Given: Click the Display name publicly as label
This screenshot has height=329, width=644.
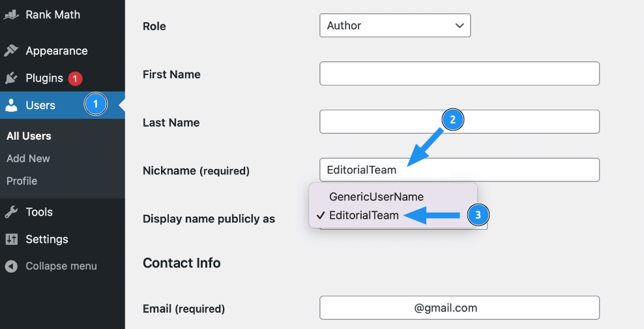Looking at the screenshot, I should click(x=209, y=219).
